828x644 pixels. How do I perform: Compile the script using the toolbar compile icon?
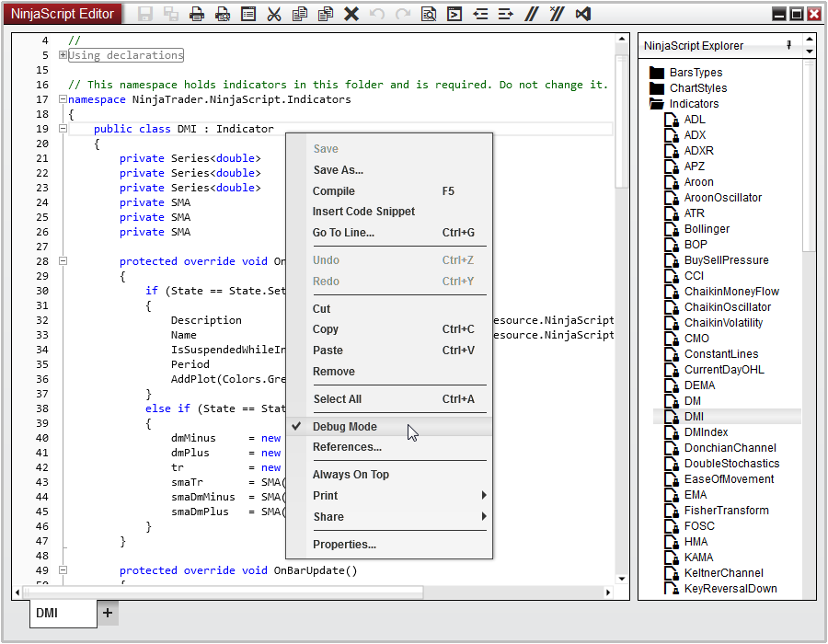pos(454,14)
